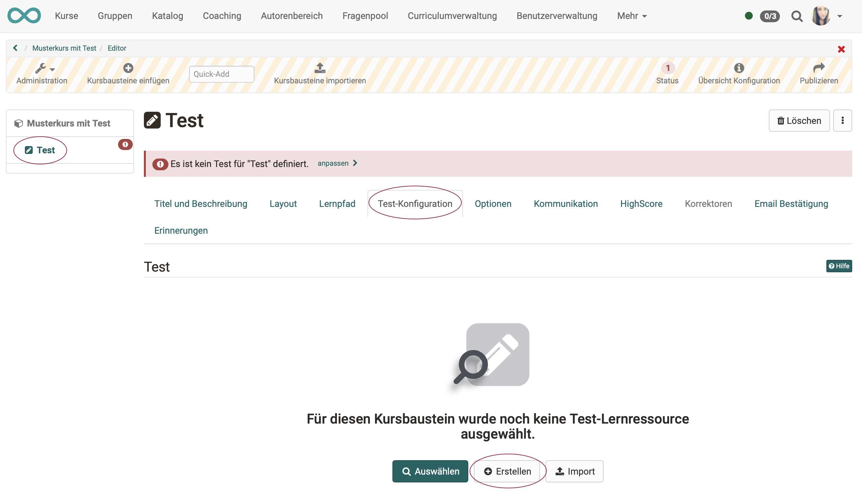
Task: Switch to the Test-Konfiguration tab
Action: pos(415,203)
